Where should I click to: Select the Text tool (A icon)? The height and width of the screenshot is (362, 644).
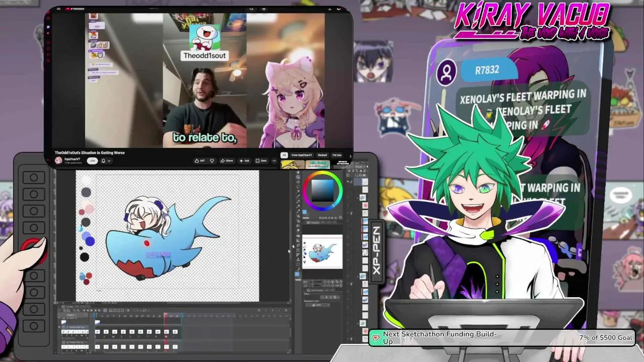click(x=298, y=260)
